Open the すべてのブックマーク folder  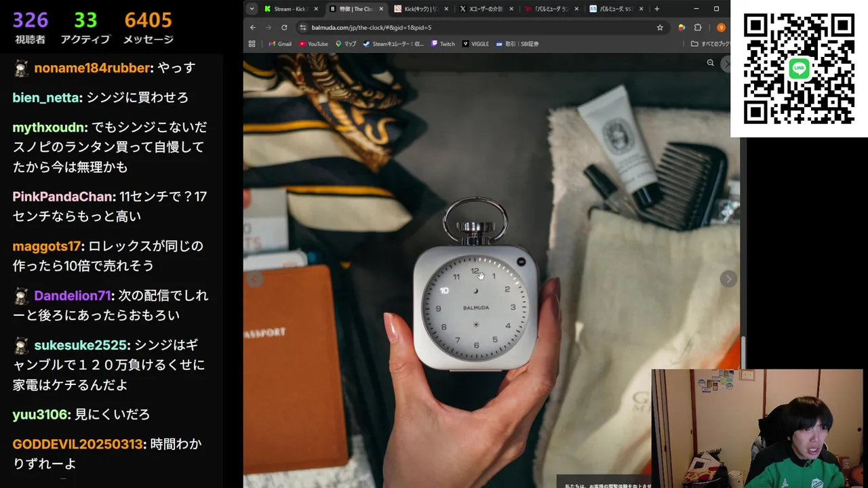[x=710, y=43]
